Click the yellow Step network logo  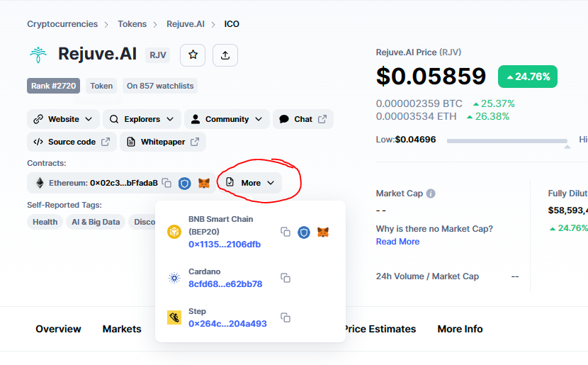pyautogui.click(x=174, y=318)
